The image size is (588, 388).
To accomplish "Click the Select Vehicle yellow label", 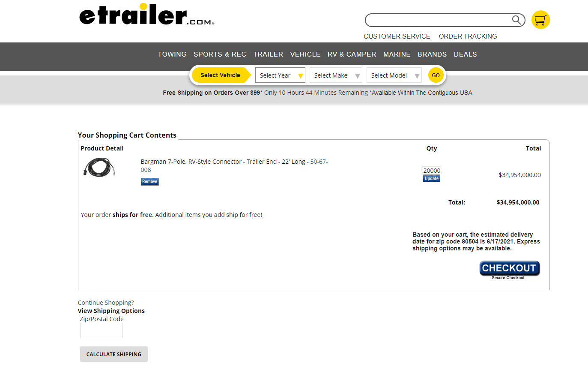I will [221, 75].
